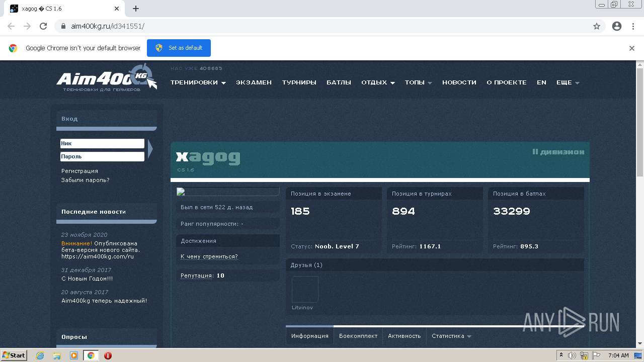Image resolution: width=644 pixels, height=362 pixels.
Task: Open Chrome's three-dot menu
Action: tap(633, 26)
